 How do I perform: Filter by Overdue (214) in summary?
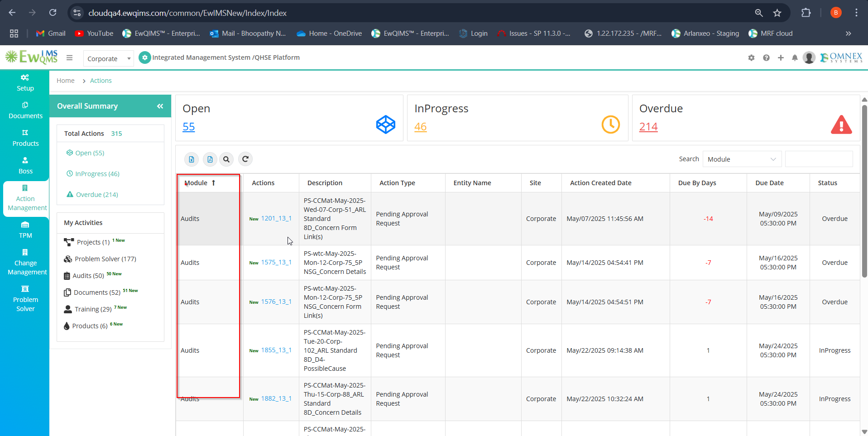[92, 195]
